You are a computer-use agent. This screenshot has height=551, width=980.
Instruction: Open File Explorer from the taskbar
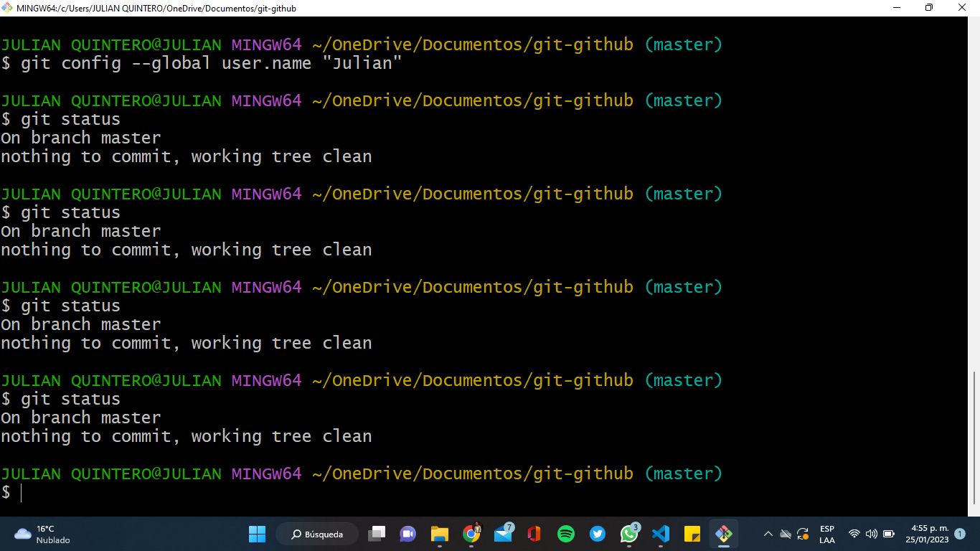(x=439, y=534)
